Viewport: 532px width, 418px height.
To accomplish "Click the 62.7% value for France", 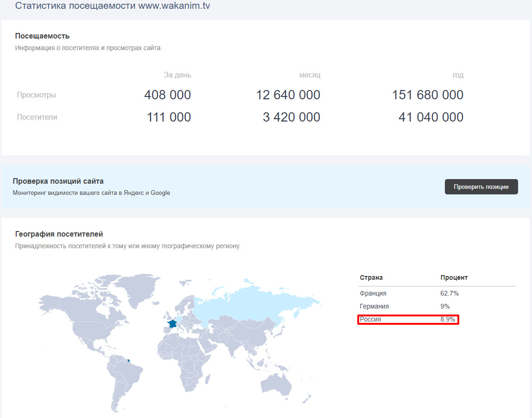I will pos(449,293).
